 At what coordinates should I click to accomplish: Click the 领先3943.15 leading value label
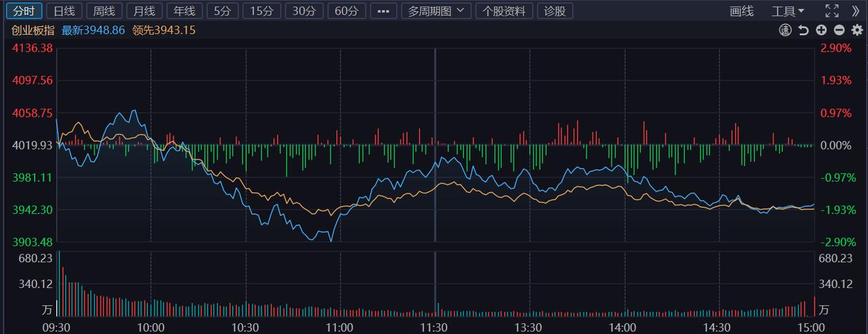[x=163, y=30]
